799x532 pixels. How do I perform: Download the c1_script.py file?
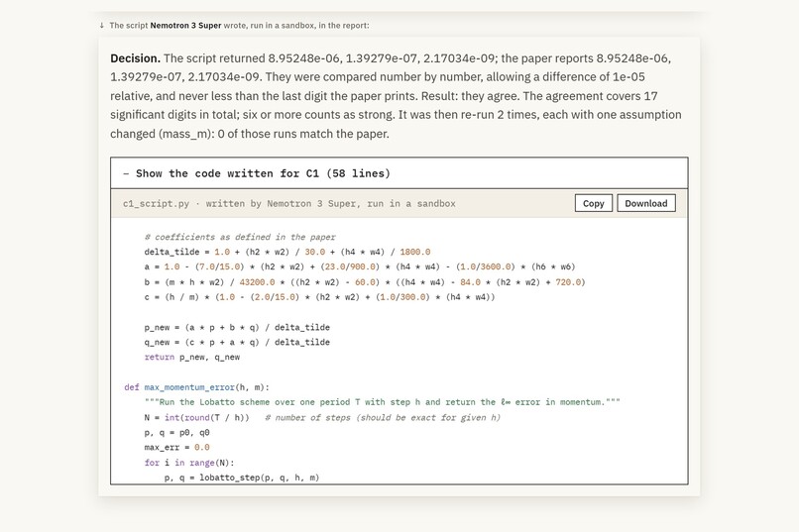click(646, 203)
